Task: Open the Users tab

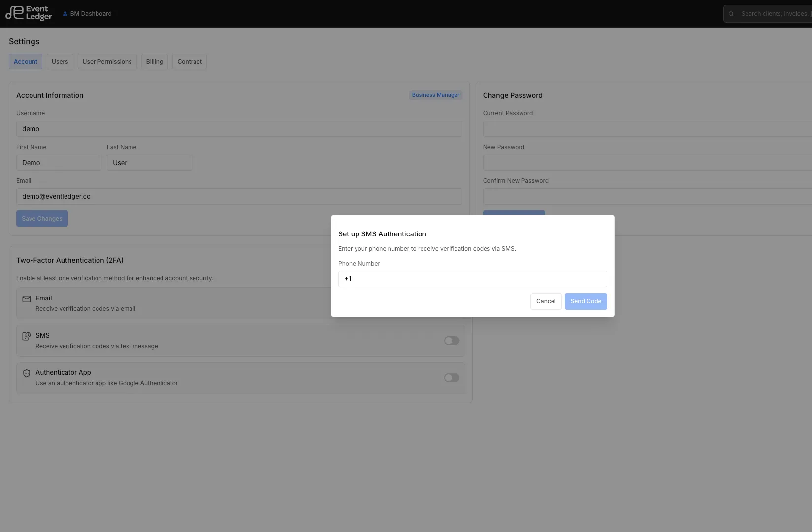Action: 60,62
